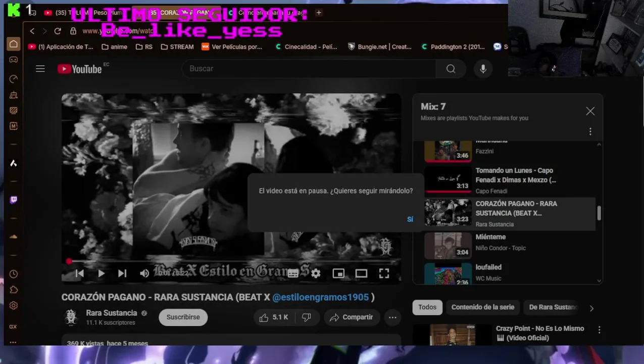Open YouTube hamburger guide menu
This screenshot has width=644, height=364.
[x=40, y=69]
